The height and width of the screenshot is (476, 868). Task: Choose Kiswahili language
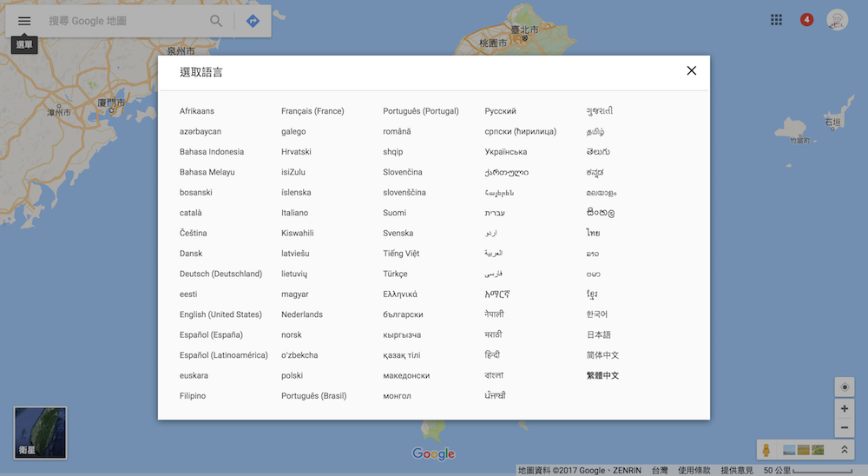click(297, 233)
